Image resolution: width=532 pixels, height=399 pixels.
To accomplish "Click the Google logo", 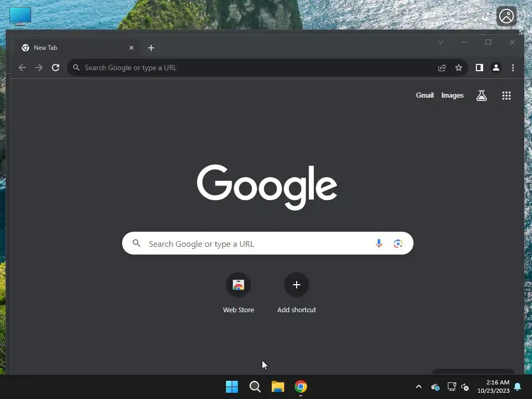I will (x=267, y=187).
